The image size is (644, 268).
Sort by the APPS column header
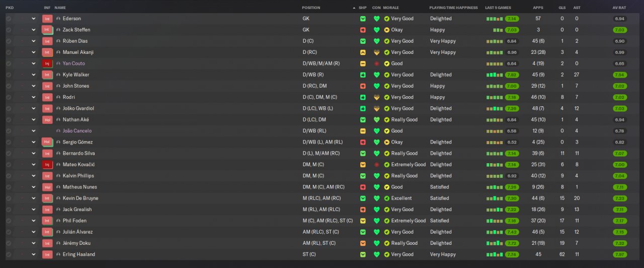pos(538,8)
